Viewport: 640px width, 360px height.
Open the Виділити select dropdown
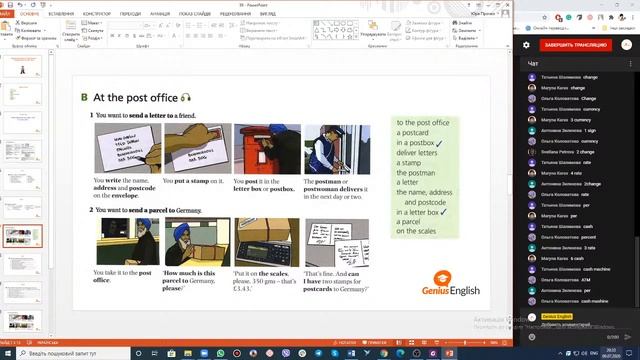(x=465, y=38)
